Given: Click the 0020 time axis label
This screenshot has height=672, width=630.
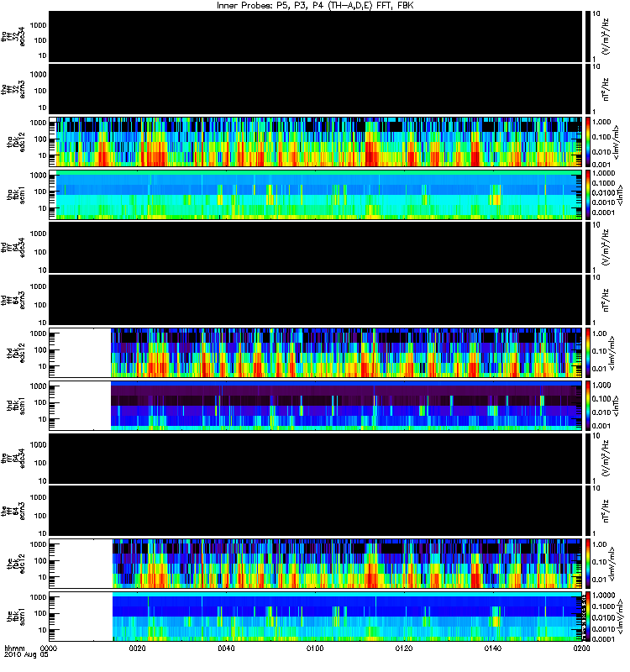Looking at the screenshot, I should pos(137,648).
